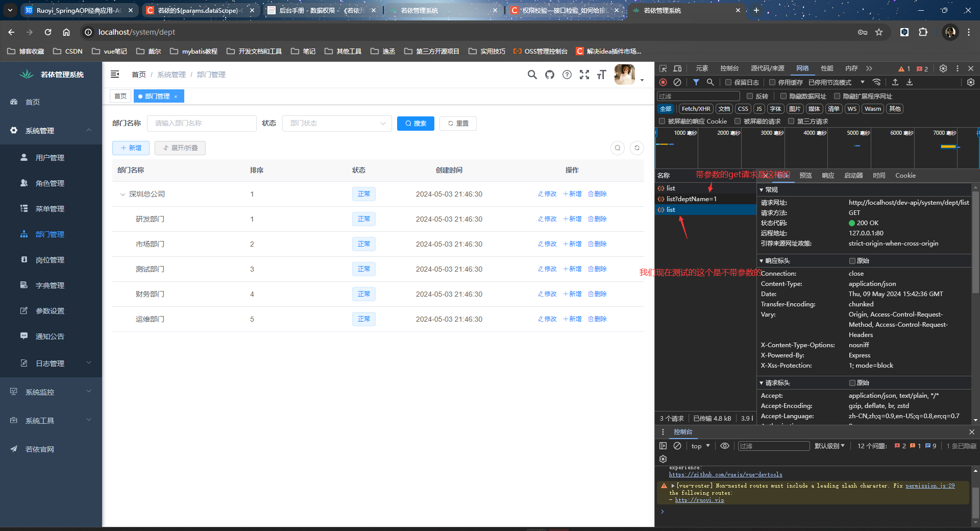Toggle DevTools device toolbar icon
The height and width of the screenshot is (531, 980).
pyautogui.click(x=677, y=68)
